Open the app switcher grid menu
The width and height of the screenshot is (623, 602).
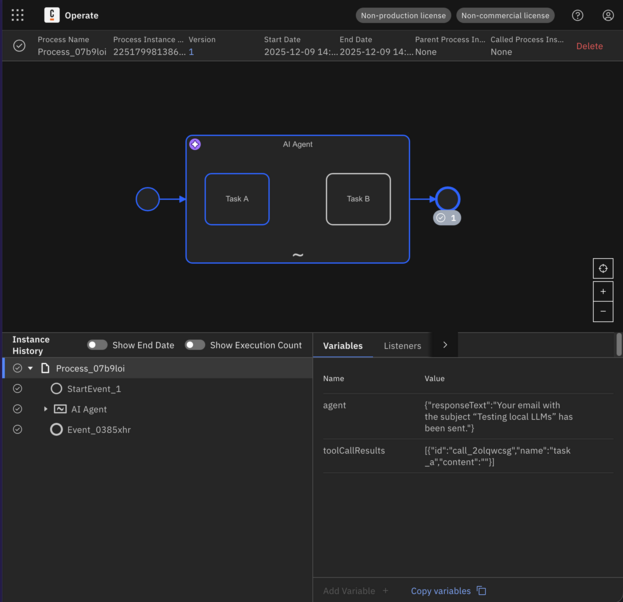17,16
